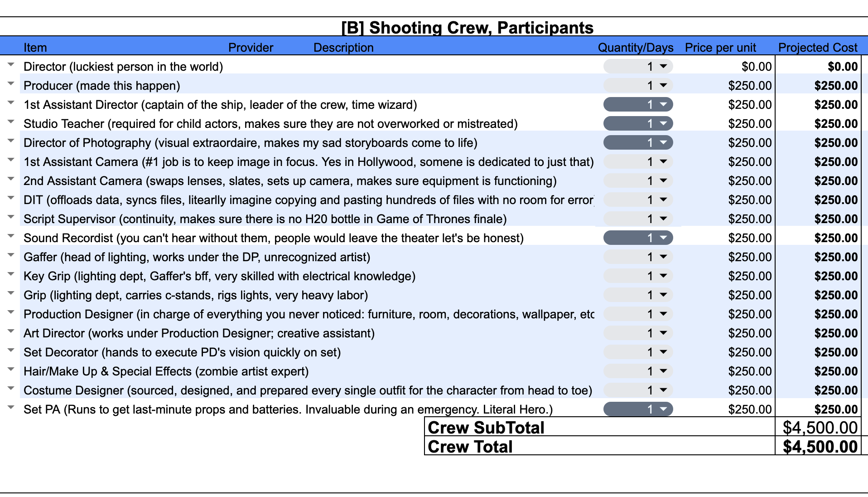
Task: Open Sound Recordist quantity dropdown chip
Action: [638, 238]
